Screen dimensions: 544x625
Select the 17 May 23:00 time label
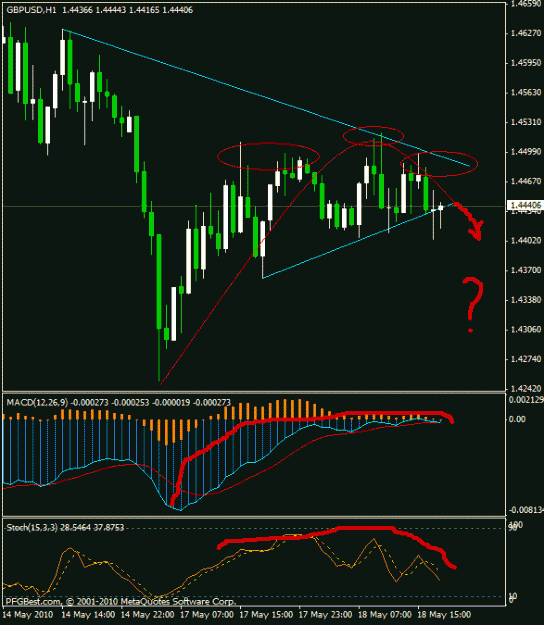coord(325,614)
